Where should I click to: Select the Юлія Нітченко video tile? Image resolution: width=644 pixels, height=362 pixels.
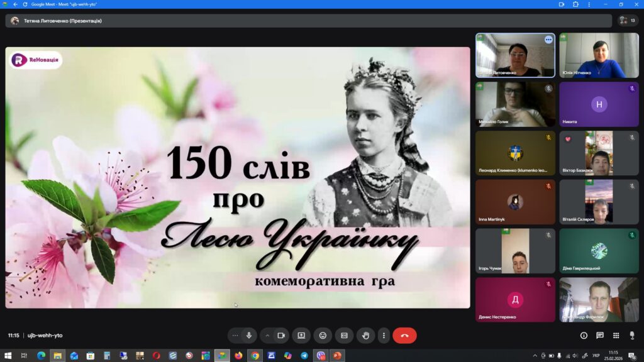pos(599,55)
